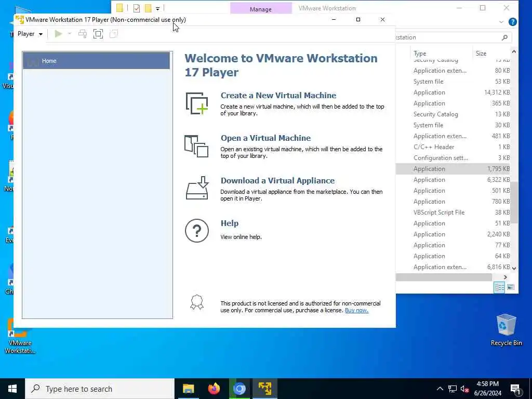Image resolution: width=532 pixels, height=399 pixels.
Task: Expand the power options arrow beside play
Action: tap(70, 34)
